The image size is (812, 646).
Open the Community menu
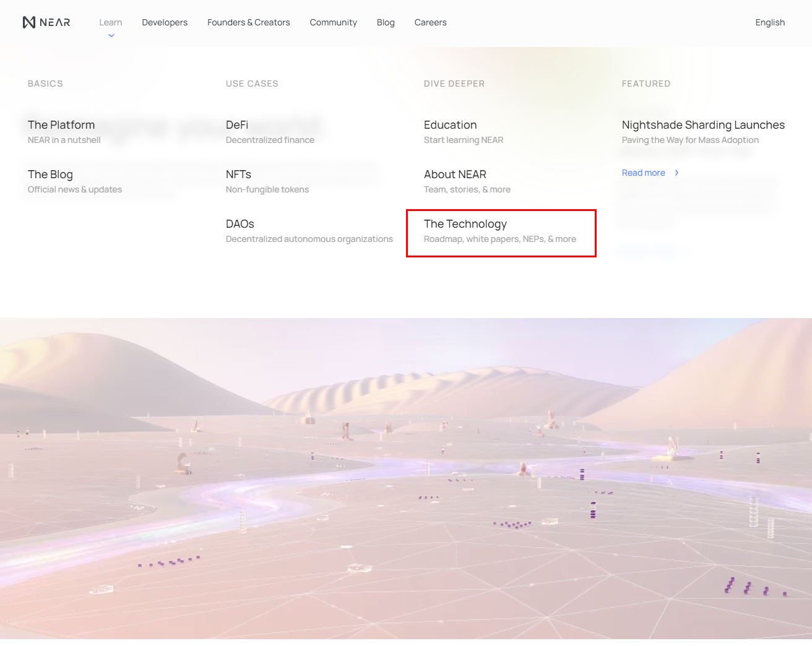tap(334, 22)
